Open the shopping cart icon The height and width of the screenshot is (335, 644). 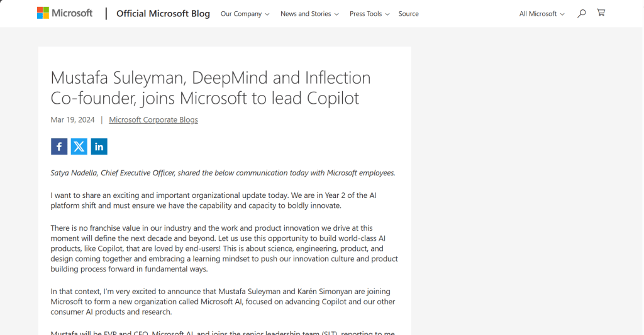[601, 13]
